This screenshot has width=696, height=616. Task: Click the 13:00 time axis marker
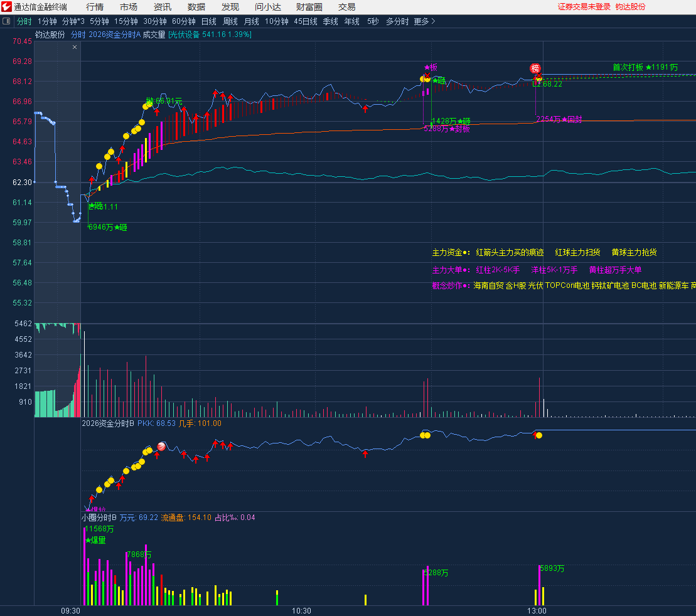tap(537, 610)
